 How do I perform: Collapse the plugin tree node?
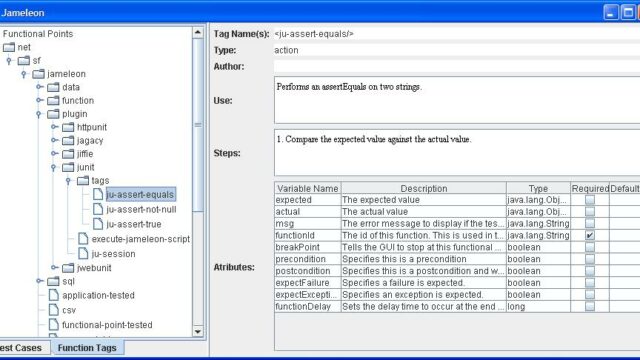(x=39, y=114)
